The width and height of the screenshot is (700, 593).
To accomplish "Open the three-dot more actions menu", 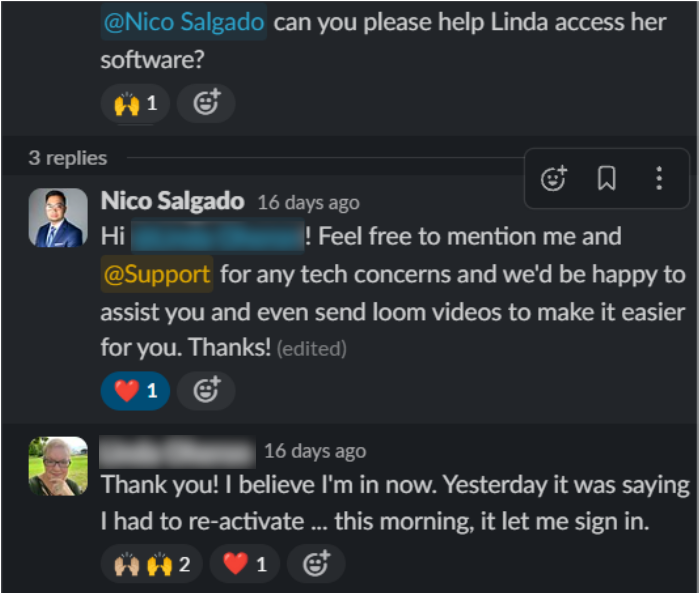I will coord(659,178).
